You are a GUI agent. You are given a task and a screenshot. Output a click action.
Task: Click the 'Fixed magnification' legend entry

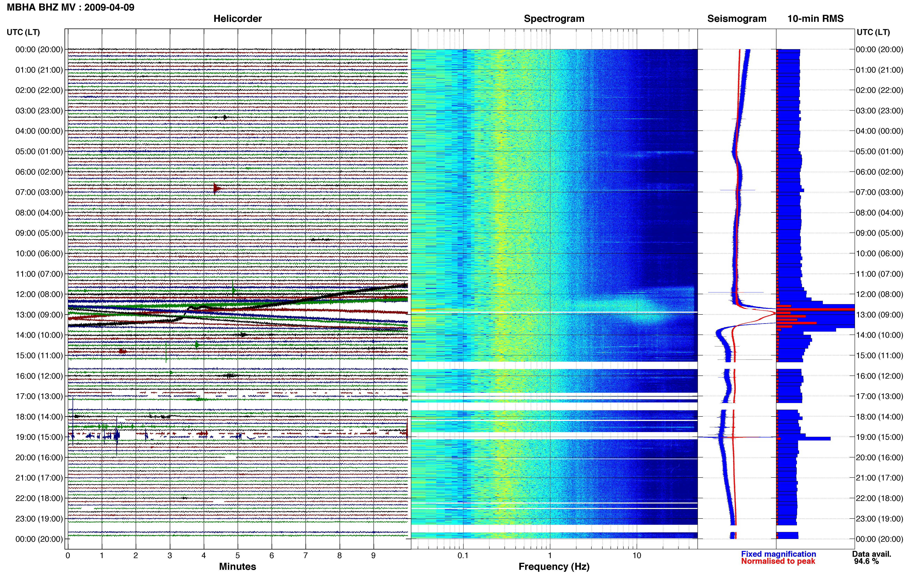click(x=778, y=554)
